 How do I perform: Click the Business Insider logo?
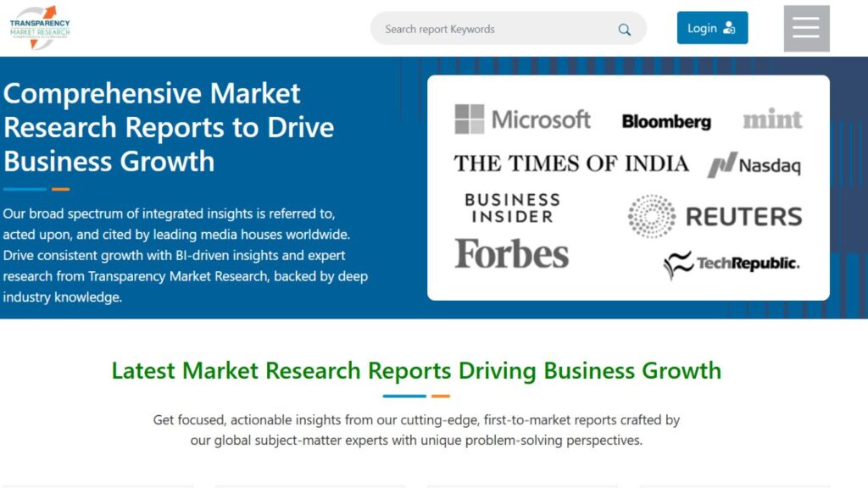[512, 208]
